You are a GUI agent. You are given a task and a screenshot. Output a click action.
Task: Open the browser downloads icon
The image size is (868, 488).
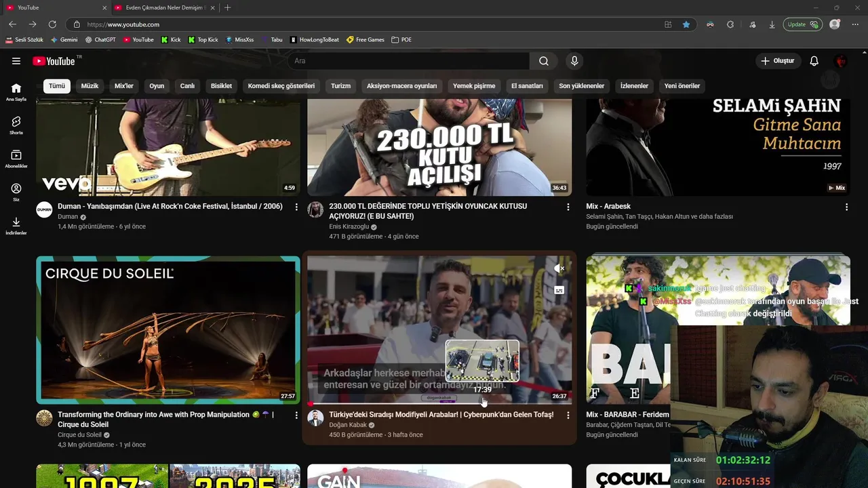(772, 24)
